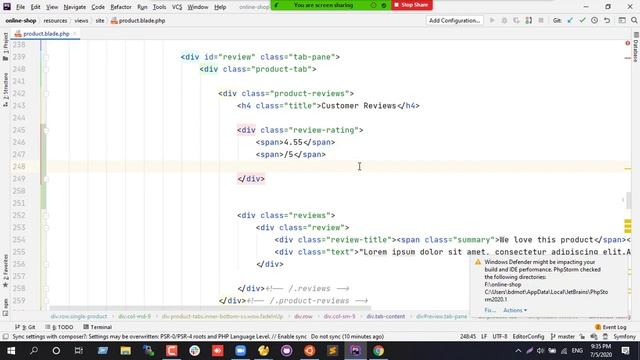Commit changes with green Git checkmark

point(582,20)
